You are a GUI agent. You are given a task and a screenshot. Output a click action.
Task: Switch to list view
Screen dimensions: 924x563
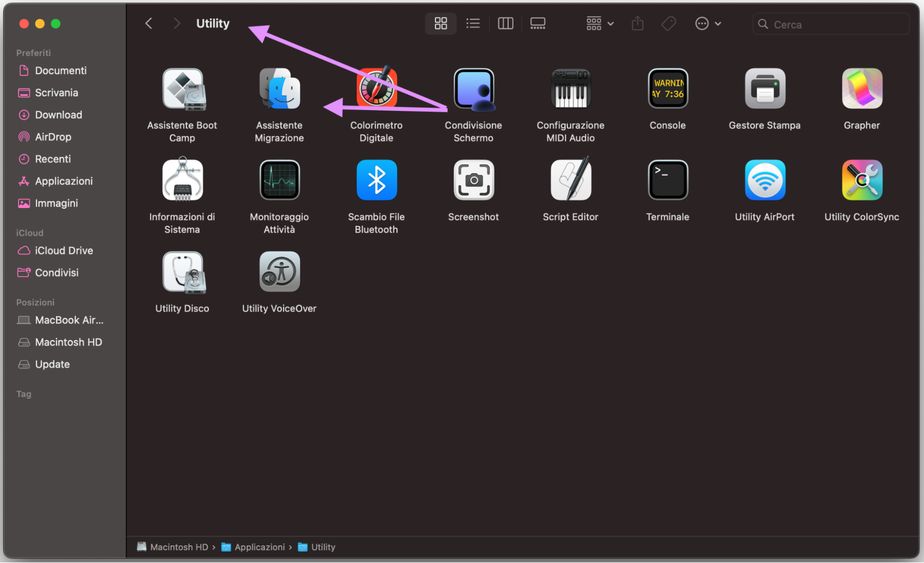tap(473, 23)
